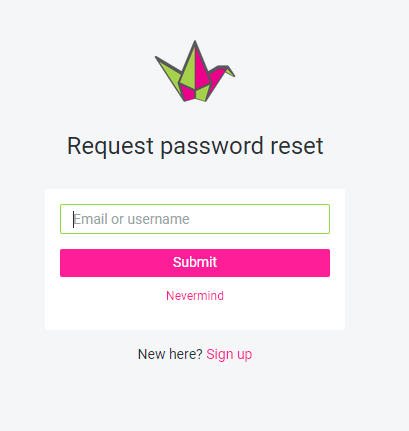
Task: Click the crane's tall center peak
Action: tap(195, 63)
